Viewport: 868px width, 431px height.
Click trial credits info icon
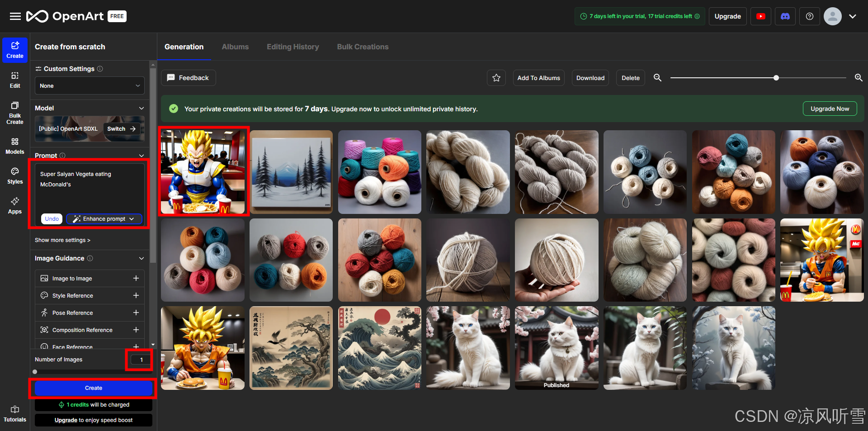click(697, 16)
